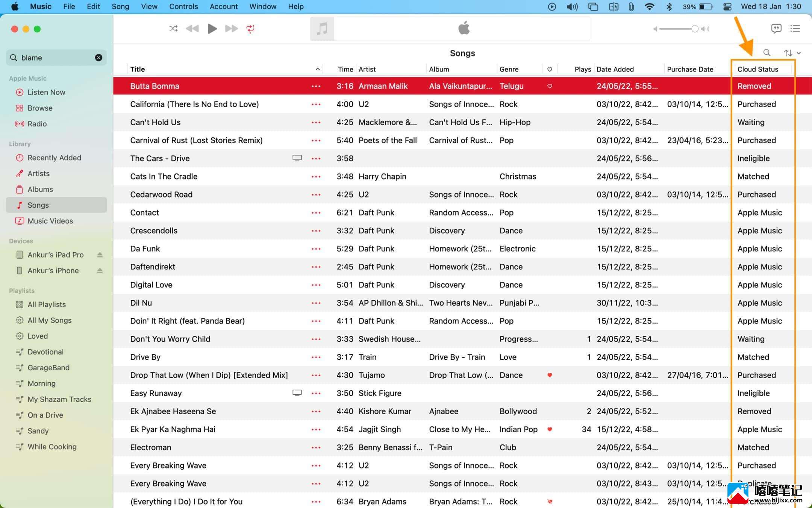Viewport: 812px width, 508px height.
Task: Clear the blame search text
Action: pos(98,58)
